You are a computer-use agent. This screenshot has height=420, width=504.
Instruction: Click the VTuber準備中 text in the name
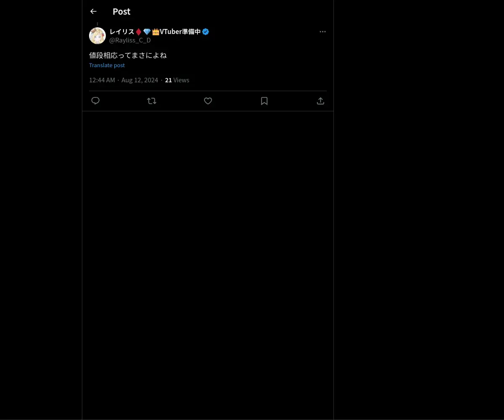coord(180,31)
